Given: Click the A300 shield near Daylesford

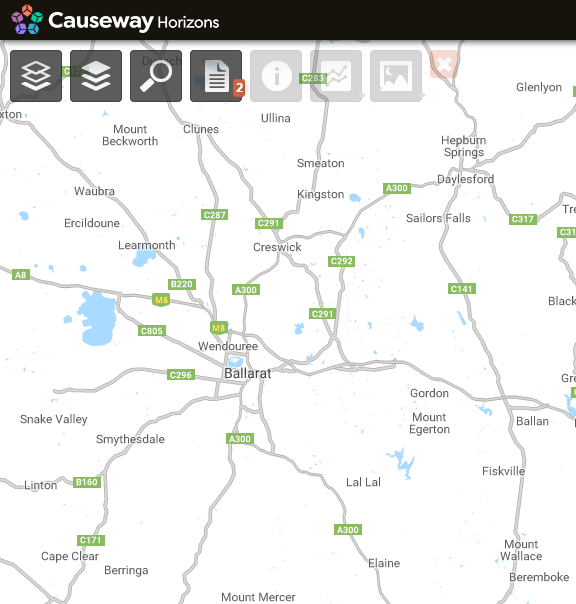Looking at the screenshot, I should coord(397,188).
